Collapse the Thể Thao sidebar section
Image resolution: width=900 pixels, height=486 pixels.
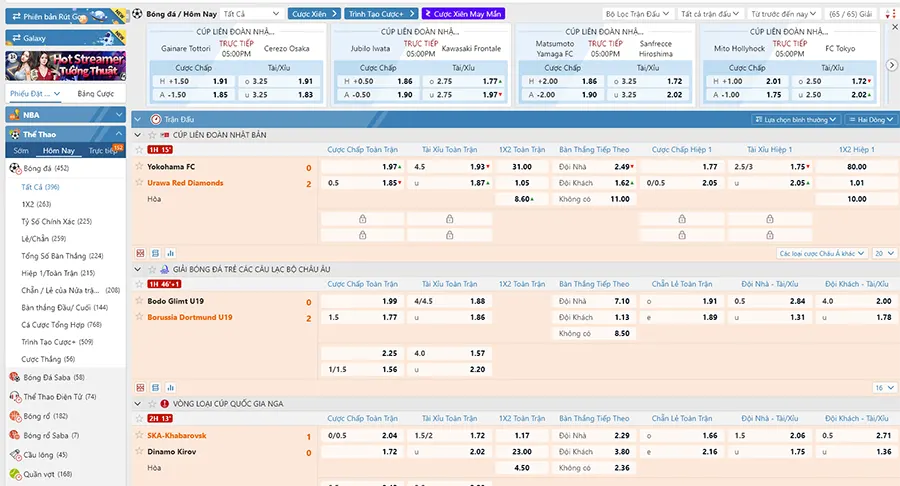click(x=65, y=134)
